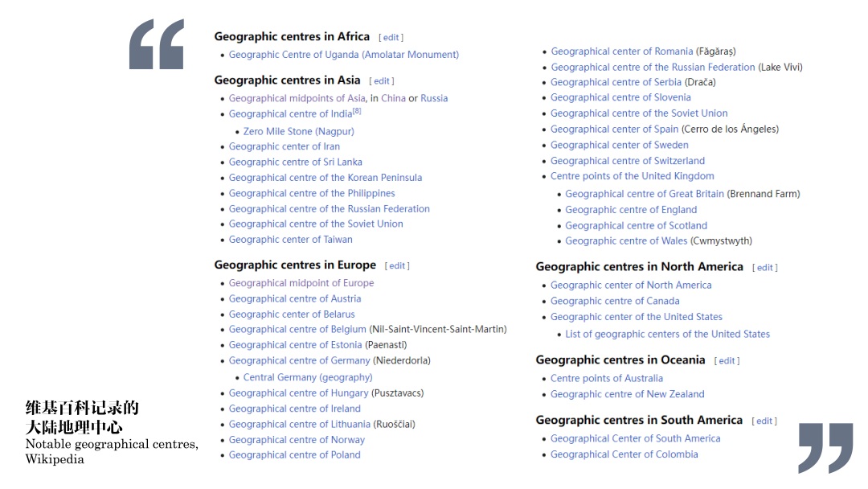Open Geographical center of Romania link
The image size is (868, 489).
point(621,51)
